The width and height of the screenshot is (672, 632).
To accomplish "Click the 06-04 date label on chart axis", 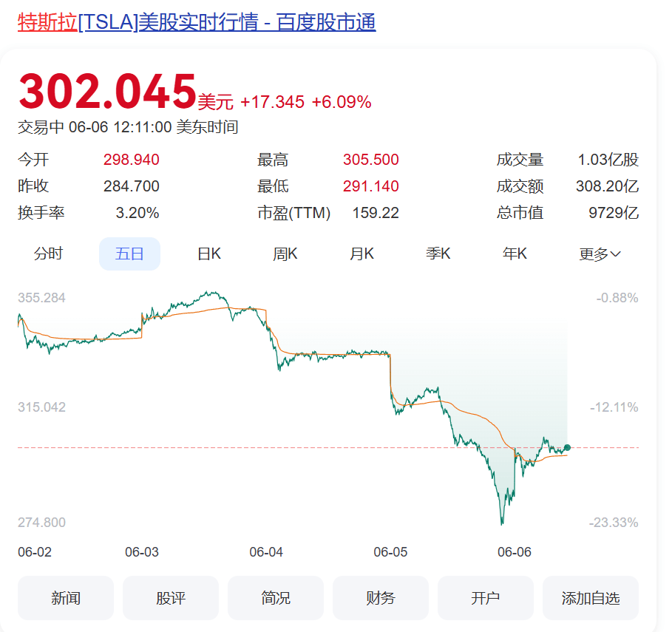I will tap(266, 552).
